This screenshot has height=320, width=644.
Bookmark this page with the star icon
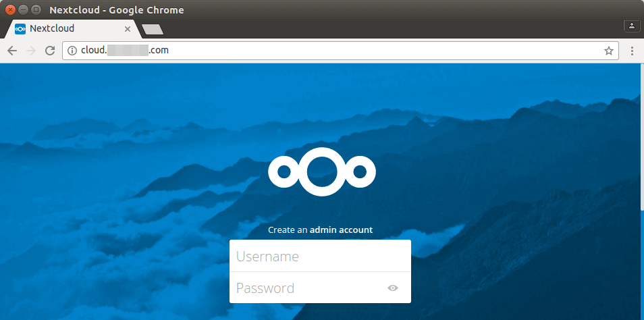[609, 51]
